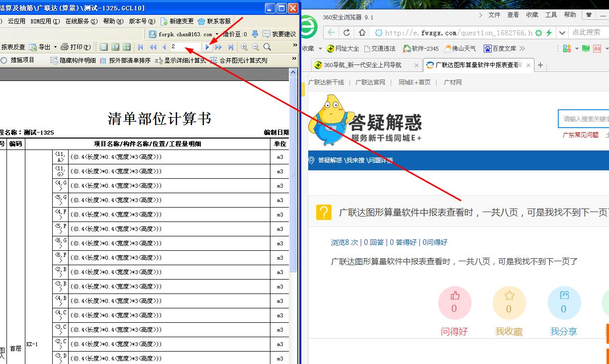Click the browser home icon
The width and height of the screenshot is (609, 364).
tap(362, 33)
